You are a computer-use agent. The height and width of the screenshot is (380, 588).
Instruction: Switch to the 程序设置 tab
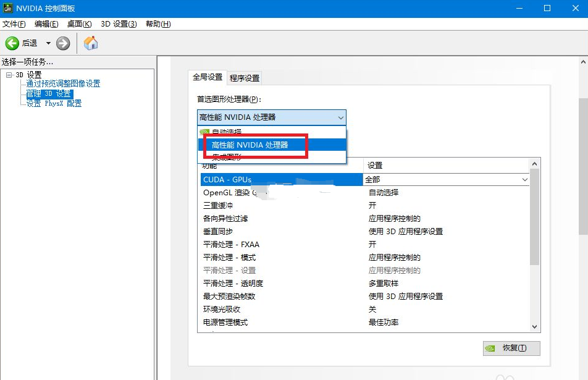pyautogui.click(x=245, y=78)
